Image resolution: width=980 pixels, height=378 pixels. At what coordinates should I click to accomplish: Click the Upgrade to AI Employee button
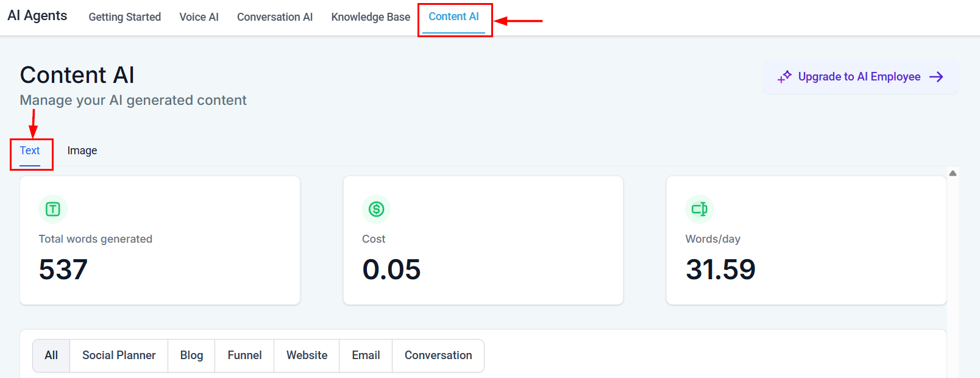859,77
